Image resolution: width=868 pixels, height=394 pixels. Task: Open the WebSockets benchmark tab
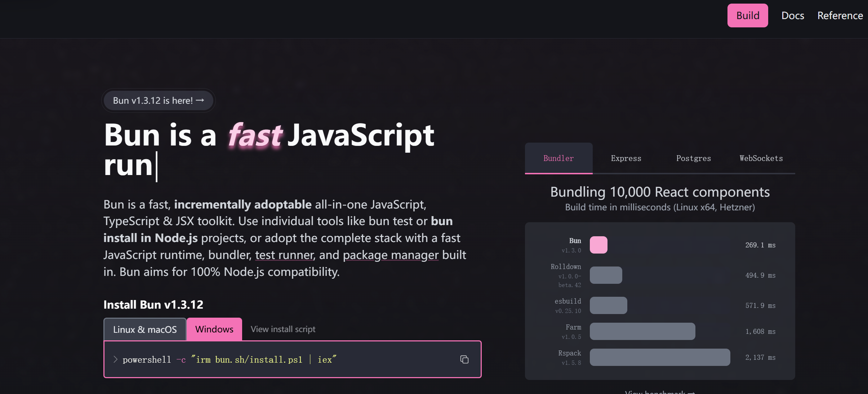761,158
